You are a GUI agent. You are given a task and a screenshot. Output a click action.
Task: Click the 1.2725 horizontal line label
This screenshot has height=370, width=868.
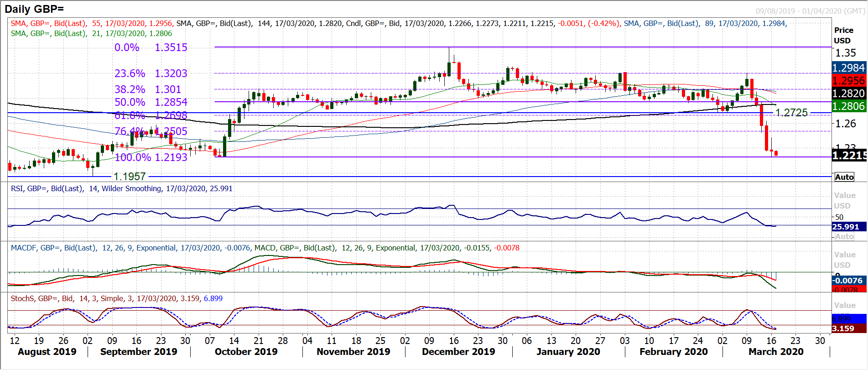click(x=792, y=113)
